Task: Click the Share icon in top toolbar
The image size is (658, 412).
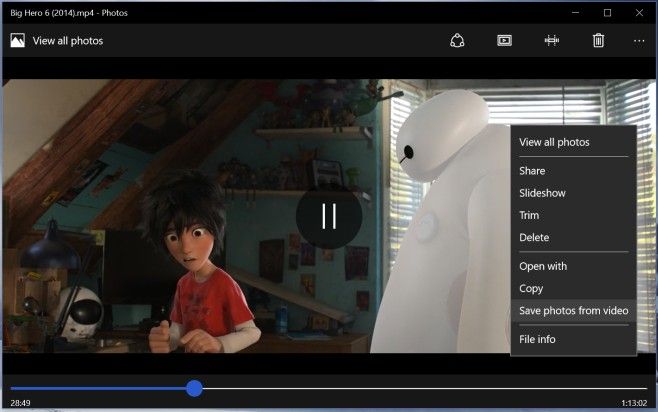Action: pos(458,41)
